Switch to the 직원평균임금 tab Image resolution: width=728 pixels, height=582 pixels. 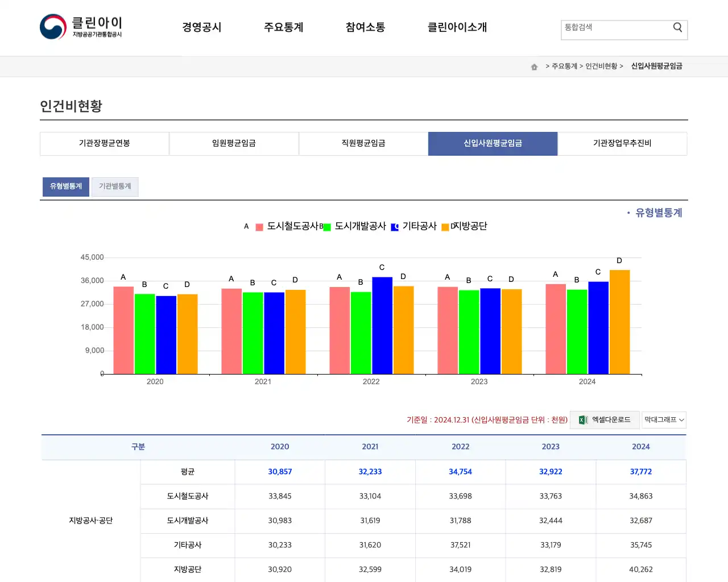click(x=363, y=143)
